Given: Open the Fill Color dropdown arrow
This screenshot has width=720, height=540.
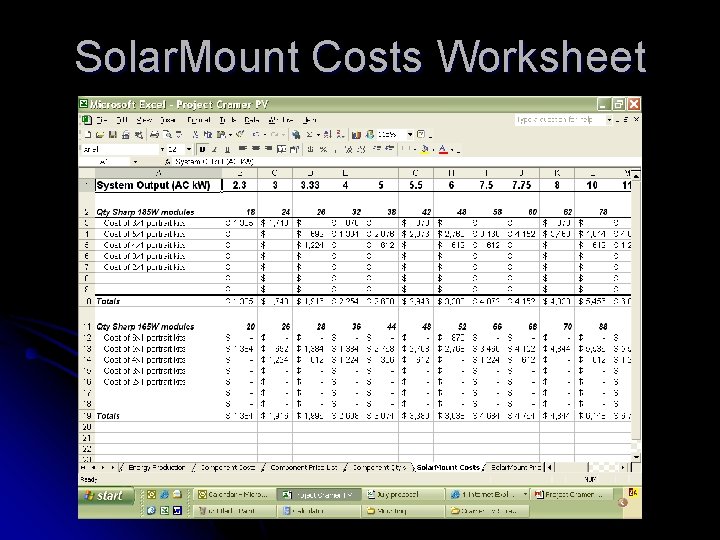Looking at the screenshot, I should [433, 149].
